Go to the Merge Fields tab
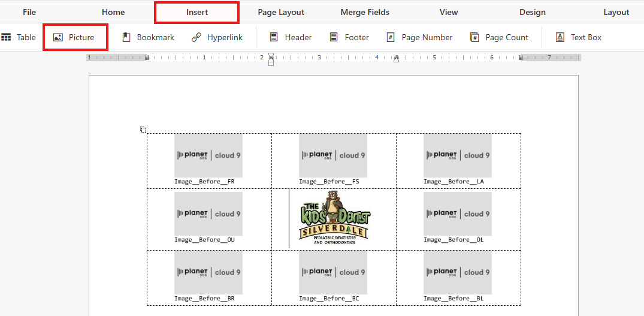This screenshot has height=316, width=644. pos(365,13)
